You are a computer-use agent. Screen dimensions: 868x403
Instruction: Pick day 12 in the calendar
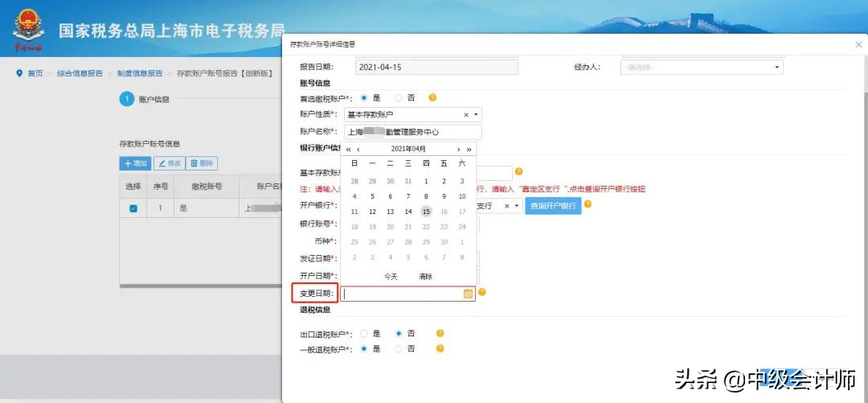pyautogui.click(x=373, y=212)
